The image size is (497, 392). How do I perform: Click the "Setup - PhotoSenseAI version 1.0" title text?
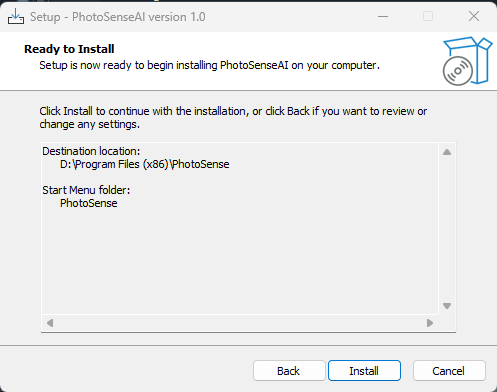pyautogui.click(x=118, y=17)
